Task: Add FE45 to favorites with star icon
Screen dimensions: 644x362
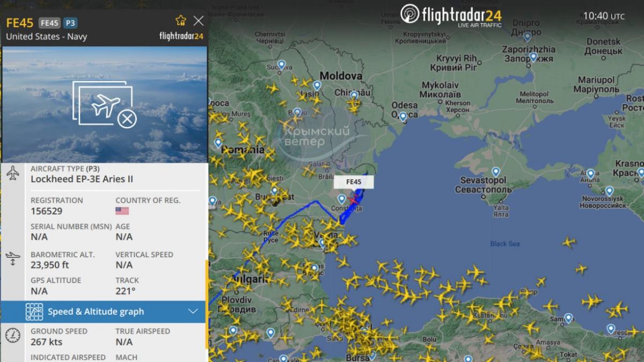Action: pyautogui.click(x=181, y=20)
